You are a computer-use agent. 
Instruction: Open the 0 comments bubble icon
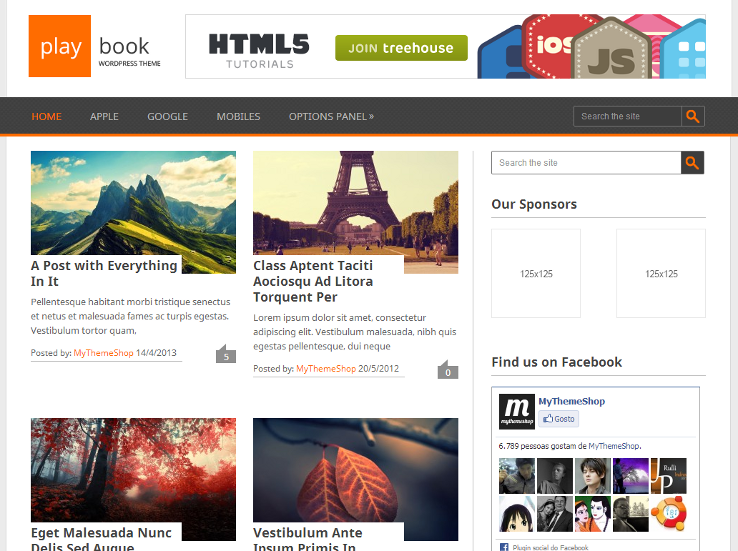click(447, 372)
